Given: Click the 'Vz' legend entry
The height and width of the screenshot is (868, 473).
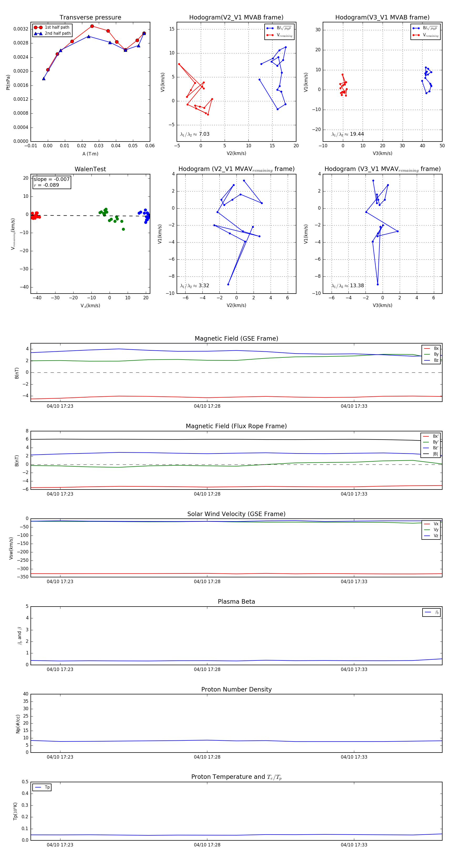Looking at the screenshot, I should (431, 536).
